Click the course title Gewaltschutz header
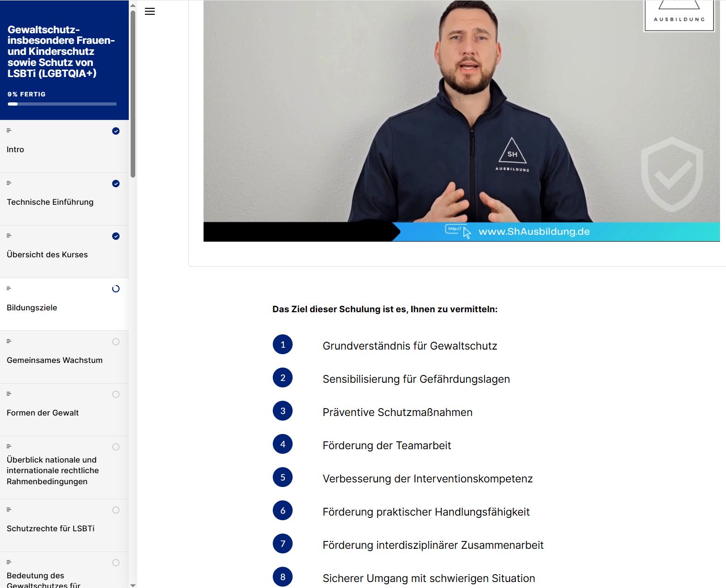 pyautogui.click(x=61, y=51)
